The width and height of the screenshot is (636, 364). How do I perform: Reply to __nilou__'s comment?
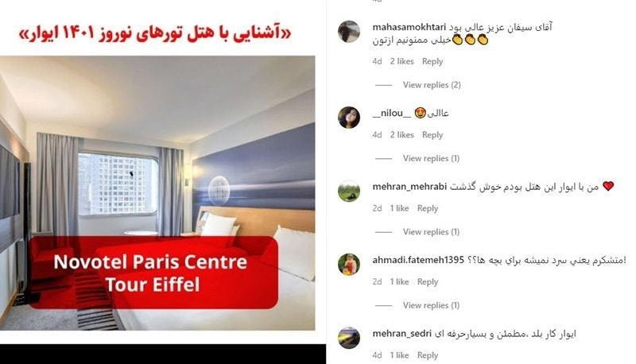tap(432, 134)
